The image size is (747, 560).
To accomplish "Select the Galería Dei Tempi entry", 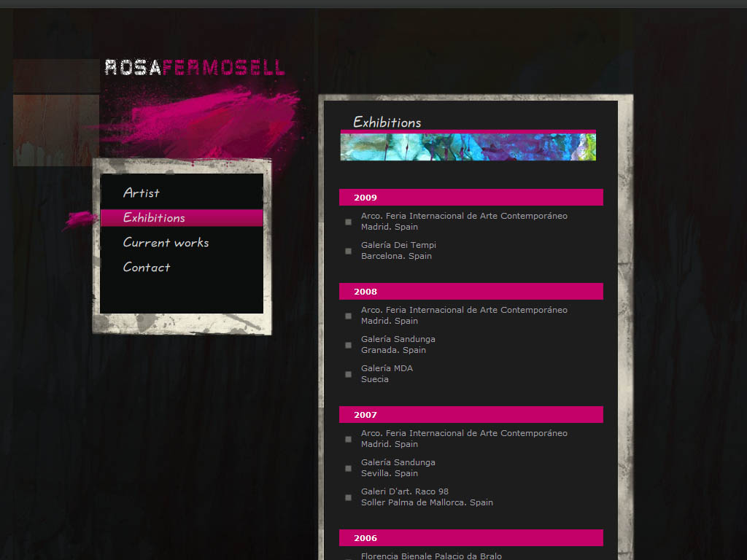I will click(398, 251).
